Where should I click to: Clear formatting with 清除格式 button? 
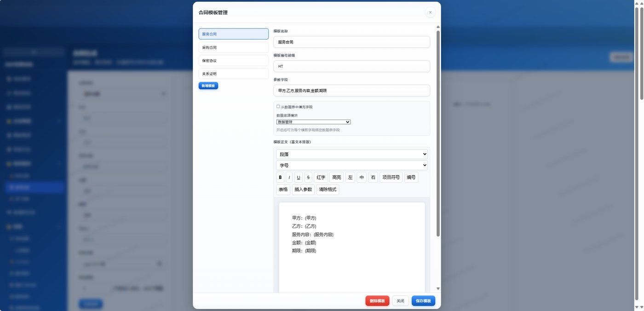[x=328, y=190]
